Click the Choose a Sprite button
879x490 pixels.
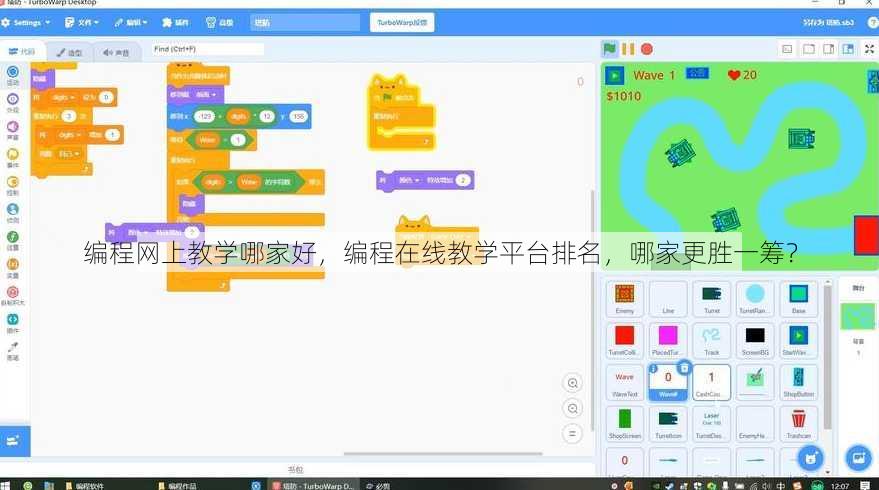(811, 459)
